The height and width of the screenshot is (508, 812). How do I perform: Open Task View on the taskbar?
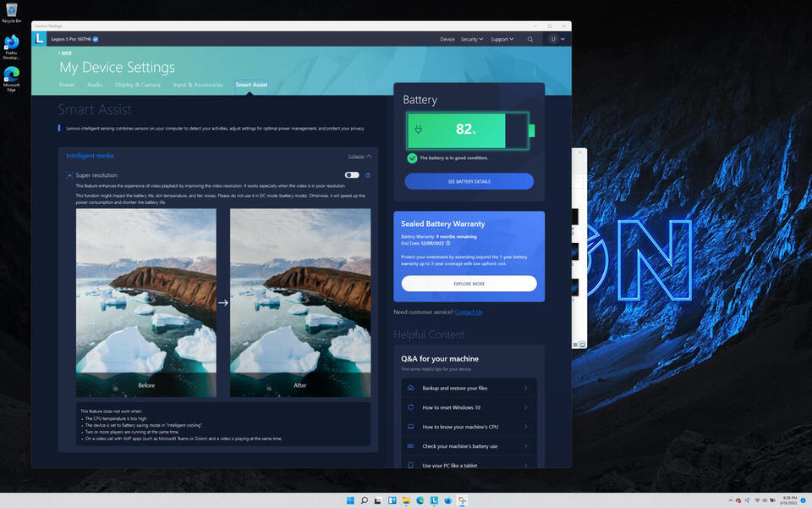[x=378, y=500]
